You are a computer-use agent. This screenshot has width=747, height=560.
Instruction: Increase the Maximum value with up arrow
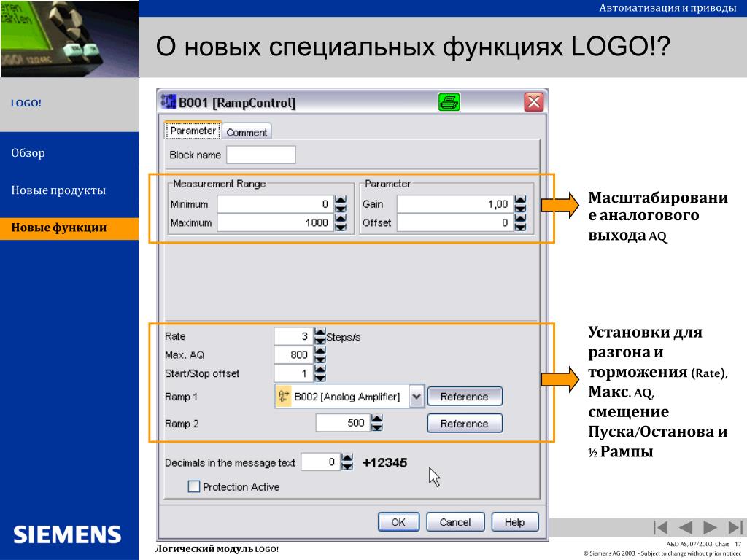(x=340, y=219)
